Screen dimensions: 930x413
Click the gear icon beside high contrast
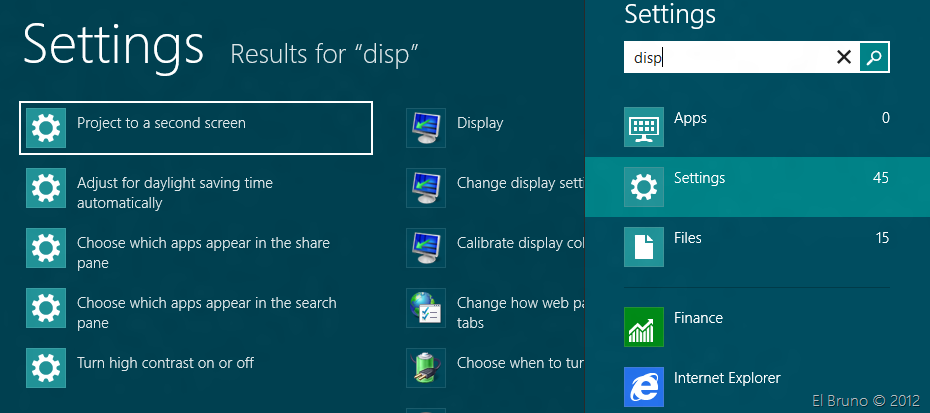(46, 367)
